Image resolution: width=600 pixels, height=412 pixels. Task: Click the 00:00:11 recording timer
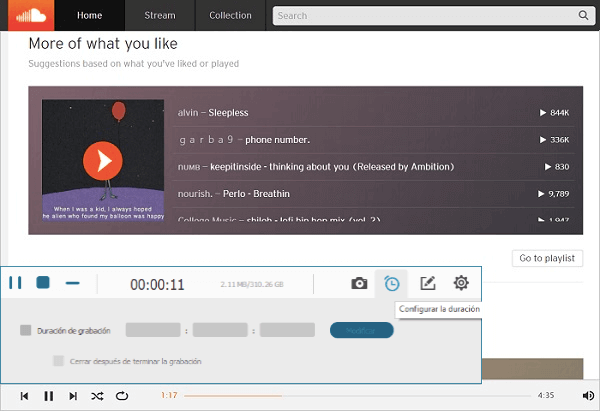point(157,285)
